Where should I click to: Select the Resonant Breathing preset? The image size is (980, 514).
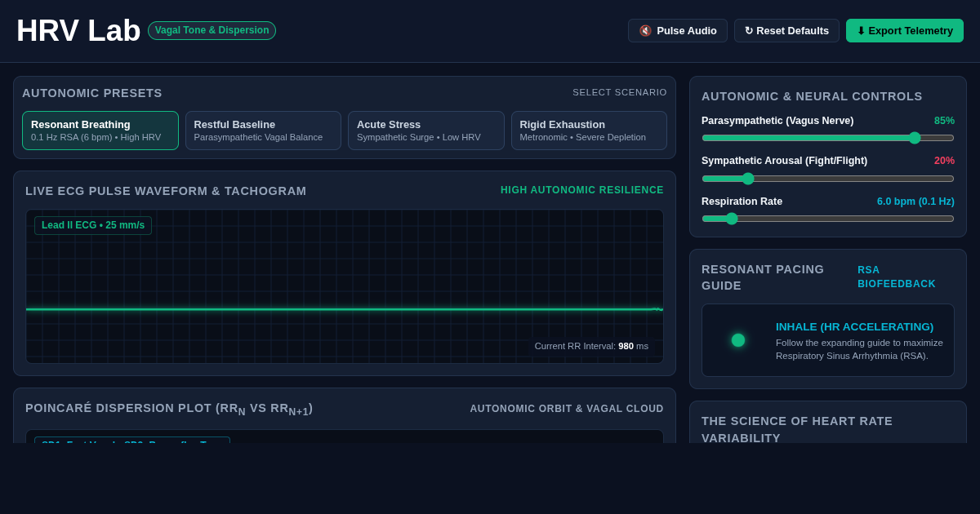100,131
